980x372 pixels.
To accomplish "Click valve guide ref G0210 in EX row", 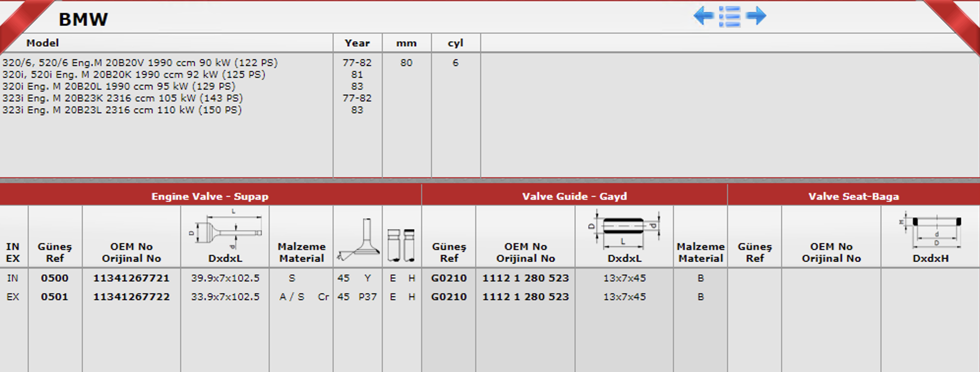I will [449, 297].
